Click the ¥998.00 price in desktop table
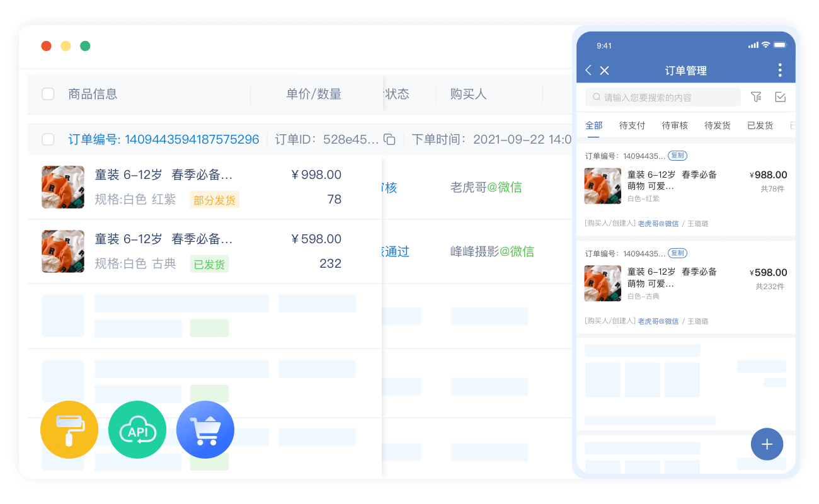This screenshot has width=819, height=504. (x=316, y=175)
